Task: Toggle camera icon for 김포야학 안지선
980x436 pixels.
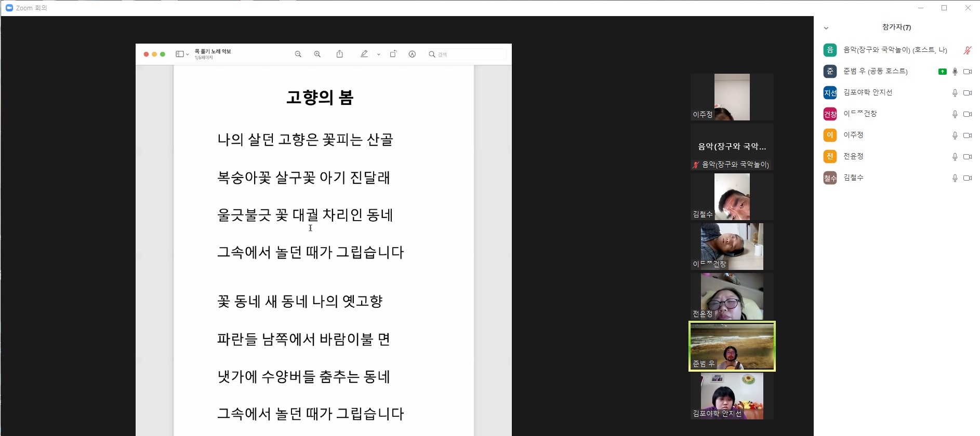Action: (967, 93)
